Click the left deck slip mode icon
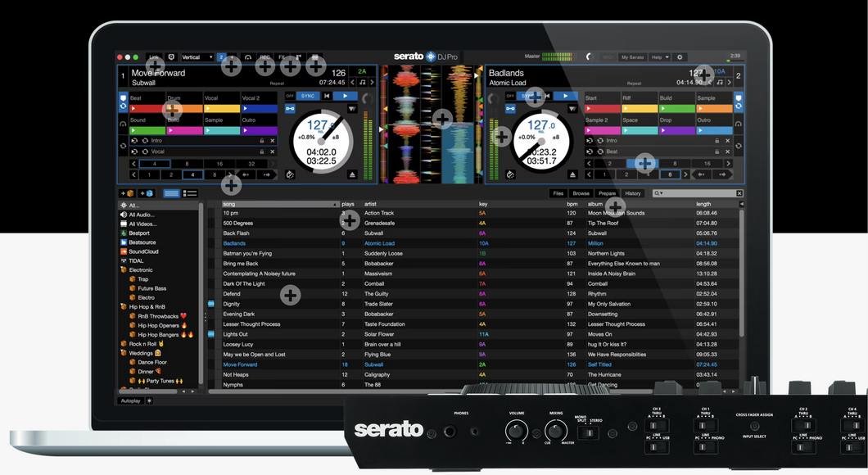Image resolution: width=868 pixels, height=475 pixels. point(290,174)
